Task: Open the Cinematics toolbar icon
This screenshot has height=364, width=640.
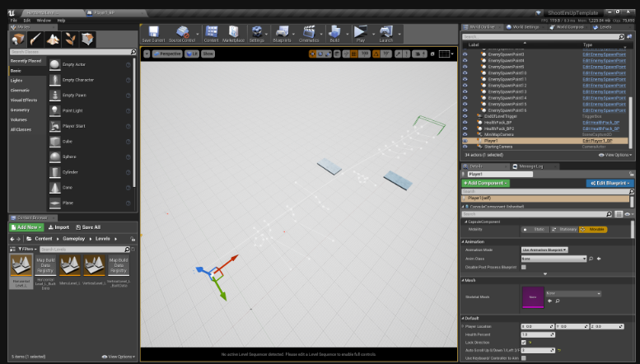Action: [309, 34]
